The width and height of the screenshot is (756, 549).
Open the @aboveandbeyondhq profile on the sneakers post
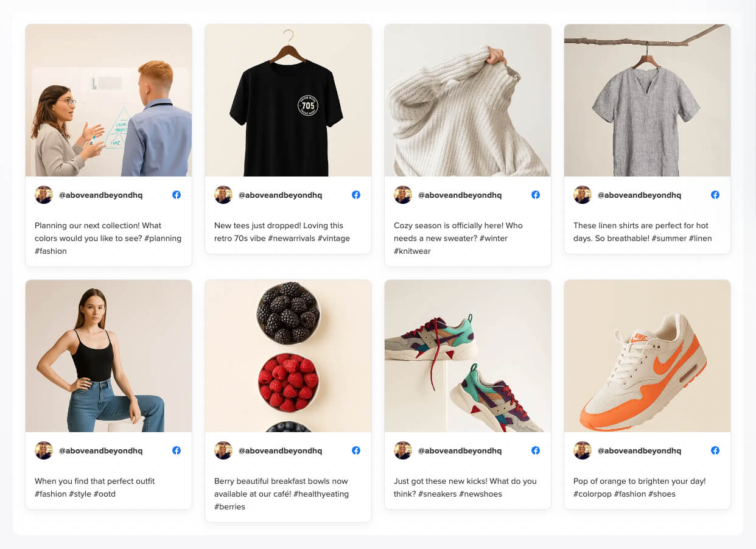(461, 450)
